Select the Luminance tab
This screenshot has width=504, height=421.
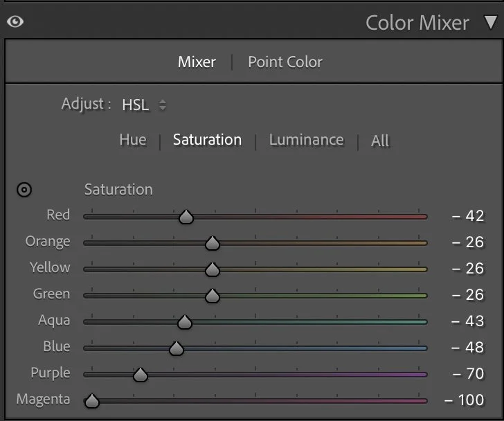(x=306, y=140)
